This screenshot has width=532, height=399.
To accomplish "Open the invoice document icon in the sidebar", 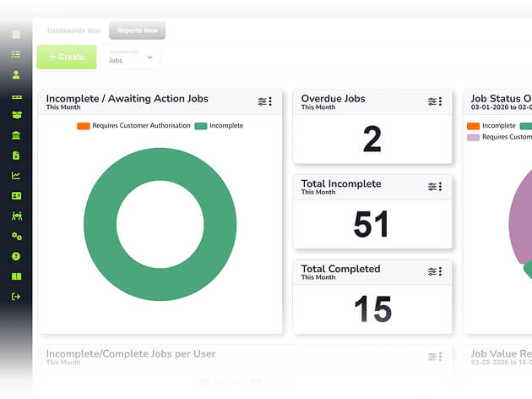I will 16,156.
